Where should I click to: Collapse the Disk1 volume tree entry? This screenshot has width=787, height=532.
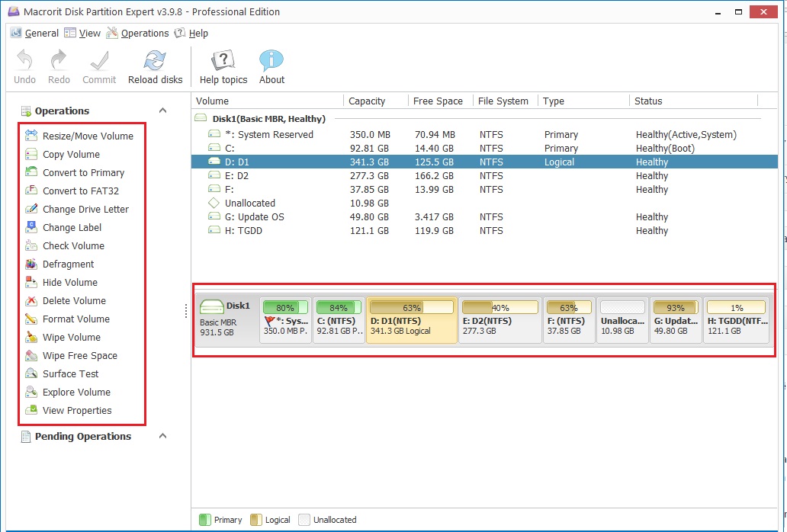pos(201,118)
